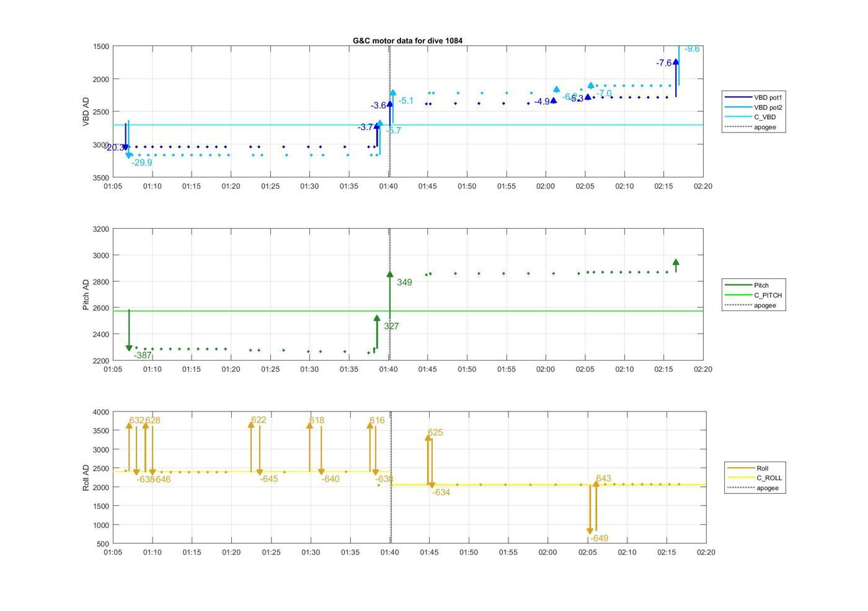Click the '-7.6' VBD move label
The image size is (868, 611).
click(x=663, y=63)
